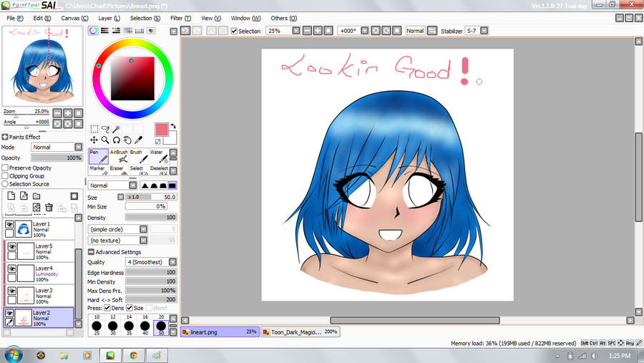Create a new layer folder

click(36, 196)
